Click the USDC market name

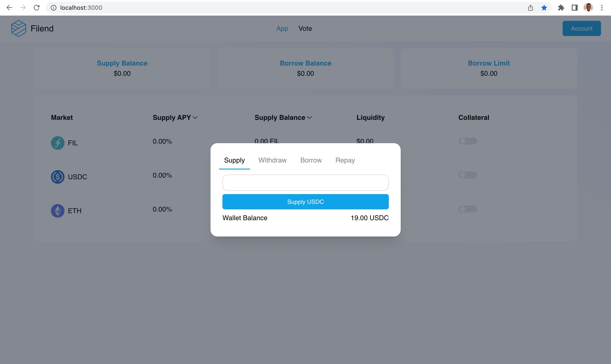77,177
